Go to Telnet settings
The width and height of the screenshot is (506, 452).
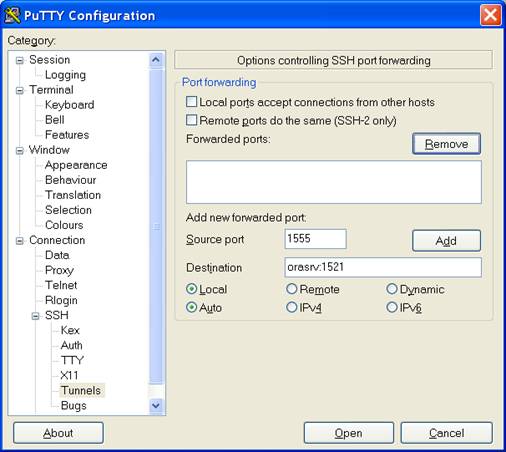61,285
